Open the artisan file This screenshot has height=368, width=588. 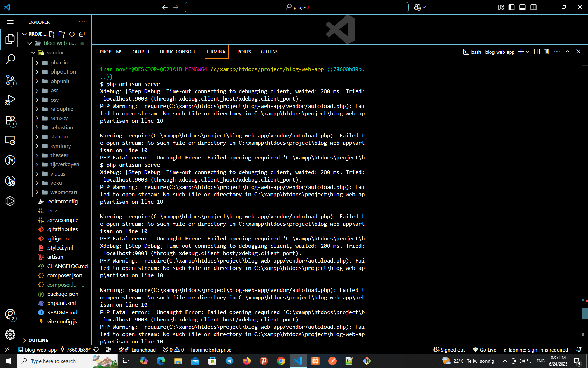(x=56, y=257)
